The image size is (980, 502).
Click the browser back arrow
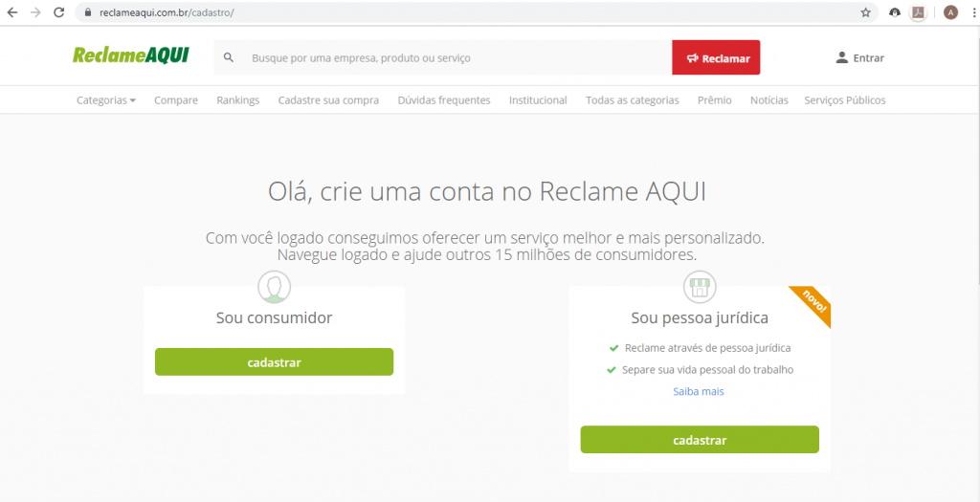(12, 12)
